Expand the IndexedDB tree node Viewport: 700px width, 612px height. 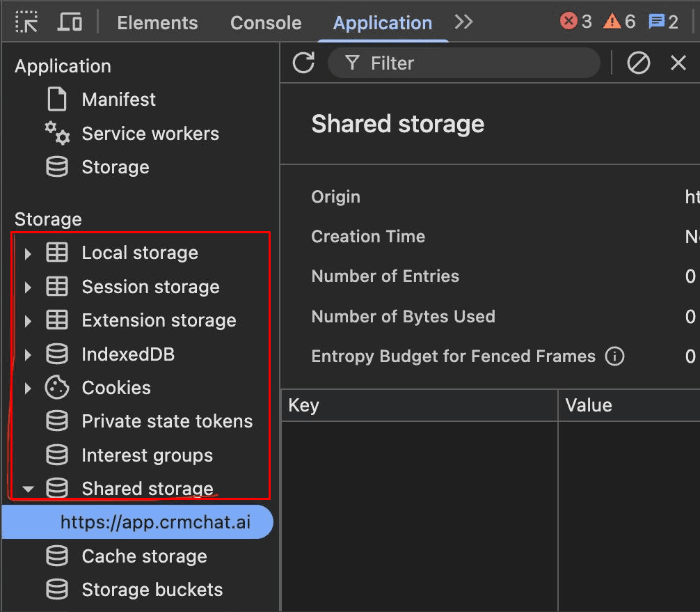pos(28,355)
